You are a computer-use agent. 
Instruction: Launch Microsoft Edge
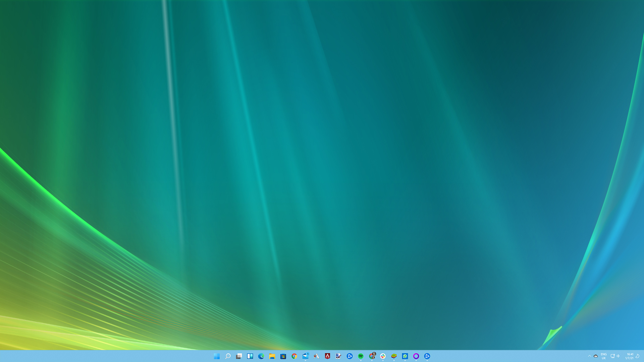pyautogui.click(x=261, y=356)
